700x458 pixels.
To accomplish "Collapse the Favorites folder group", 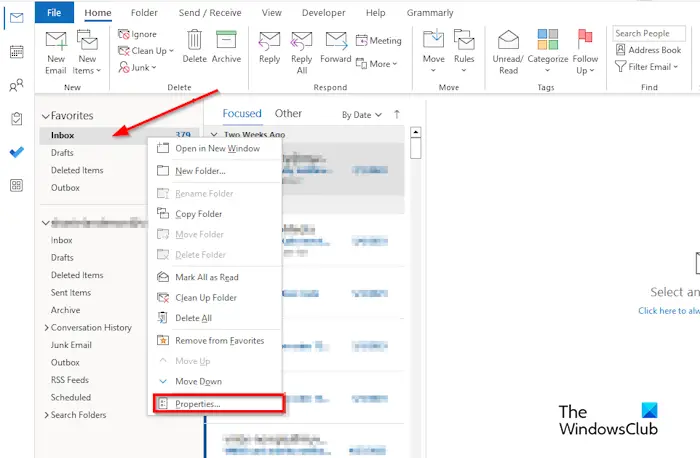I will click(46, 117).
